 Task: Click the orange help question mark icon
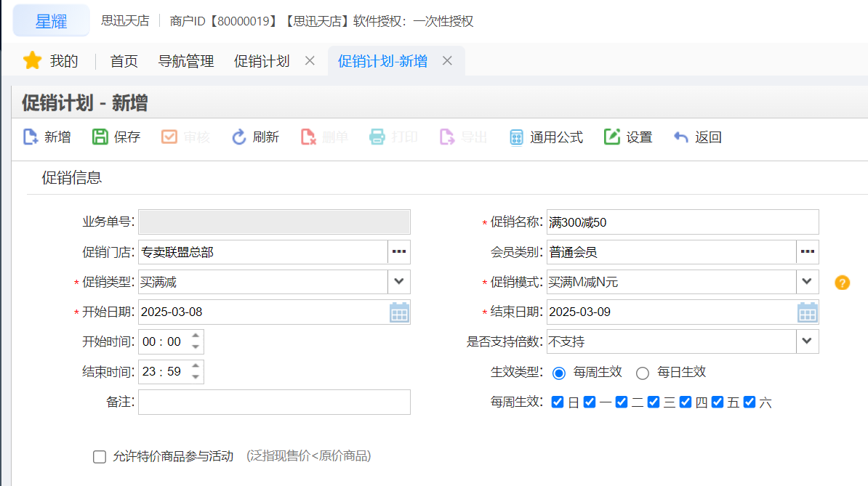pos(842,282)
